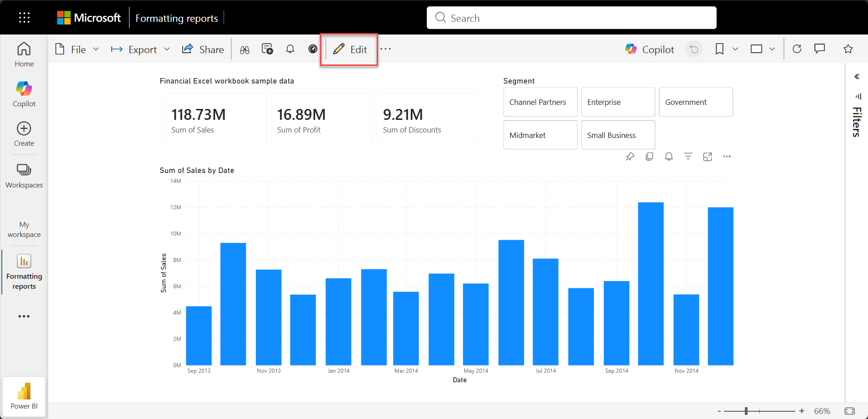This screenshot has height=419, width=868.
Task: Open Home from left navigation
Action: point(24,54)
